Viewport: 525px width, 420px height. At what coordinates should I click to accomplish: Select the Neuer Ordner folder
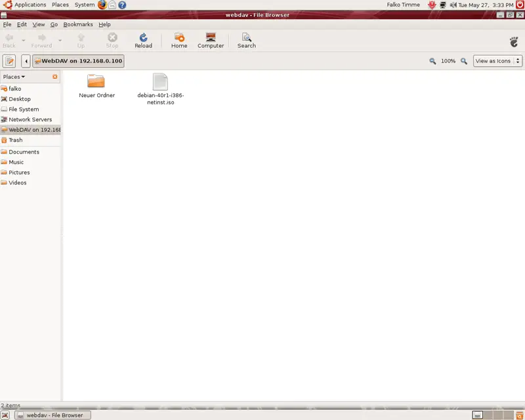(x=96, y=86)
